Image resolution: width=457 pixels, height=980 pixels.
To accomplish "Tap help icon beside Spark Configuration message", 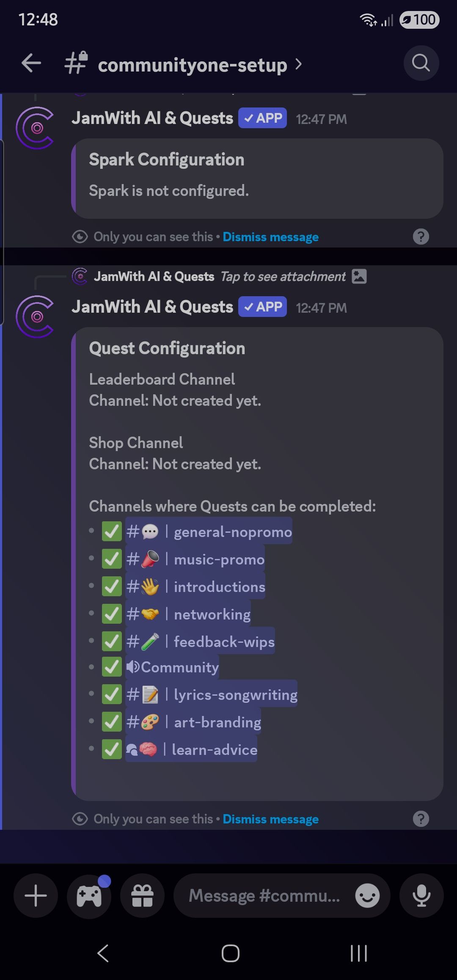I will point(421,237).
